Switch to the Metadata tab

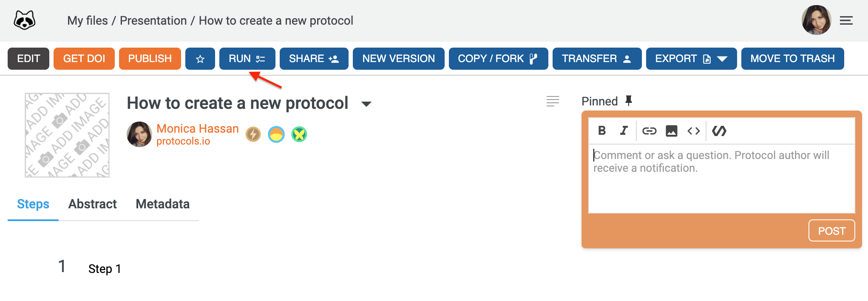point(162,204)
